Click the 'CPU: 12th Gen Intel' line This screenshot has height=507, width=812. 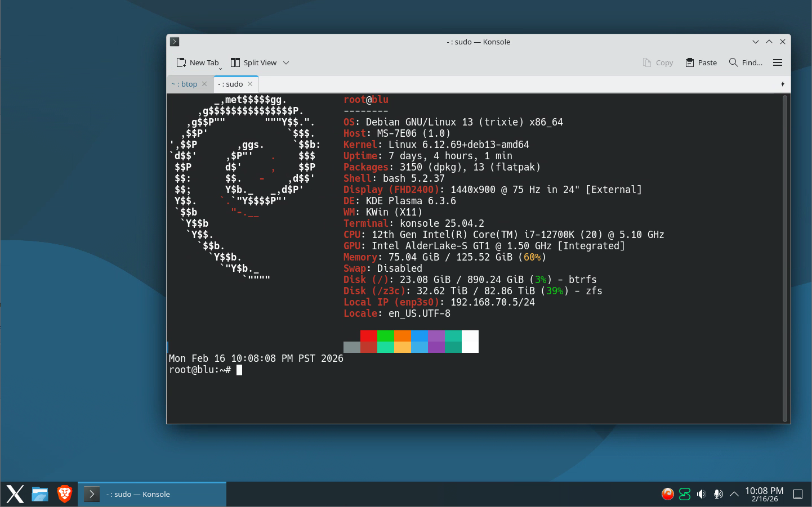coord(504,235)
